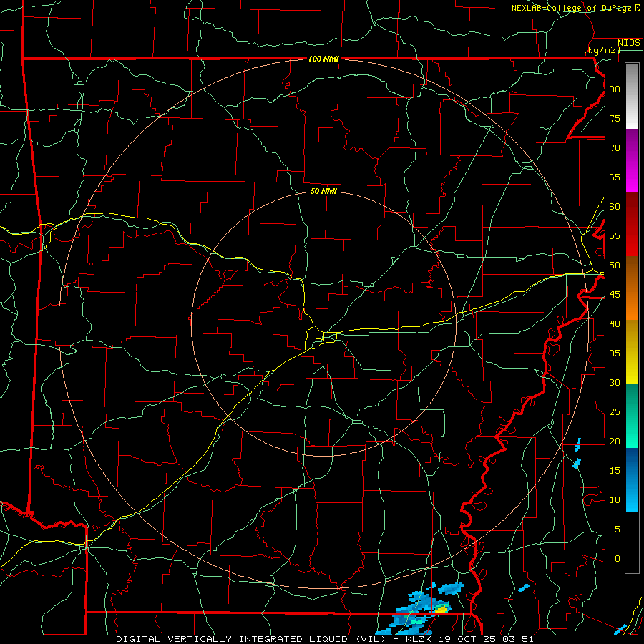Click the yellow core of the storm cell
Image resolution: width=644 pixels, height=644 pixels.
coord(441,610)
